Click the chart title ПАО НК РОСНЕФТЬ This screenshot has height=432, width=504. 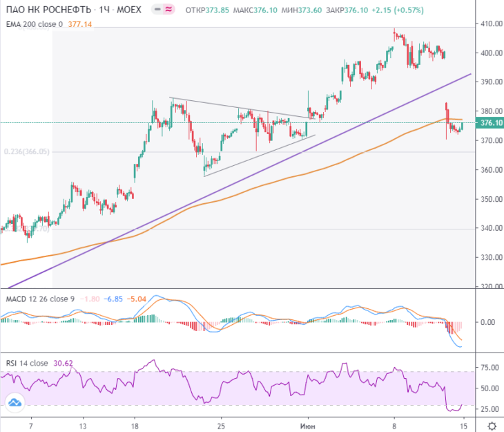pyautogui.click(x=48, y=10)
